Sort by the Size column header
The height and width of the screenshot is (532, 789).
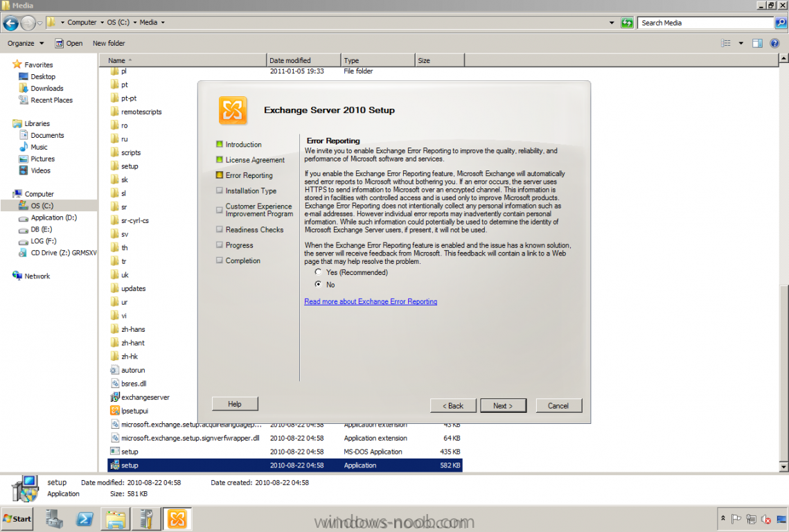click(x=440, y=60)
